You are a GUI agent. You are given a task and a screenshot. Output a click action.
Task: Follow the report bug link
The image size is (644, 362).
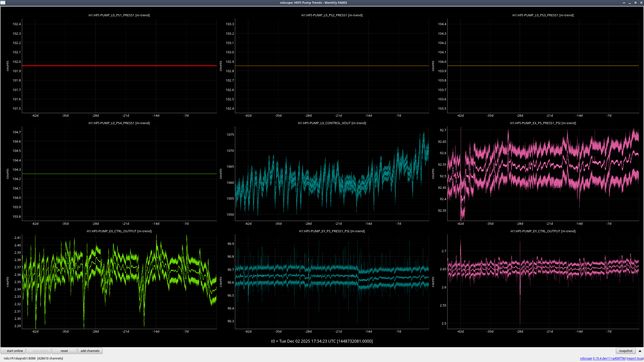coord(635,358)
